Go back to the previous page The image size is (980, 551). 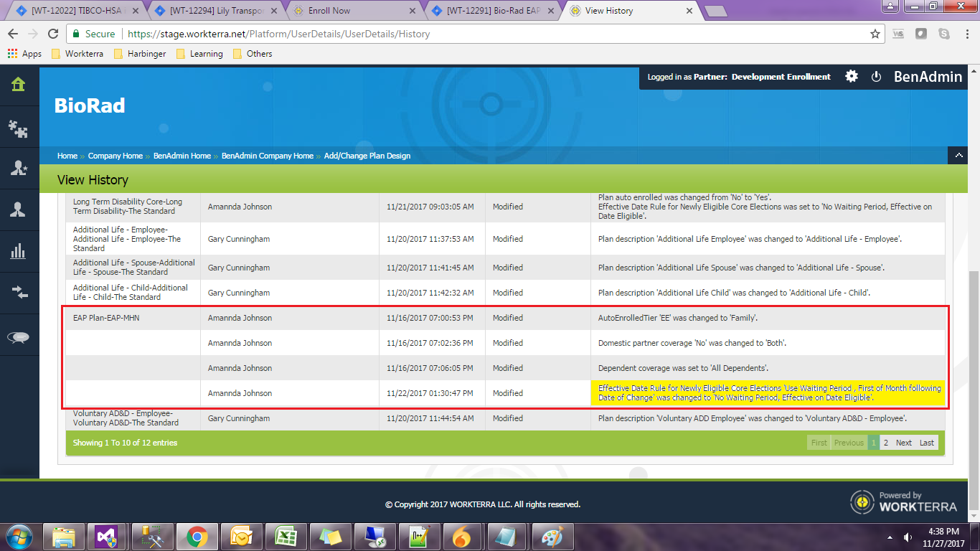click(13, 34)
